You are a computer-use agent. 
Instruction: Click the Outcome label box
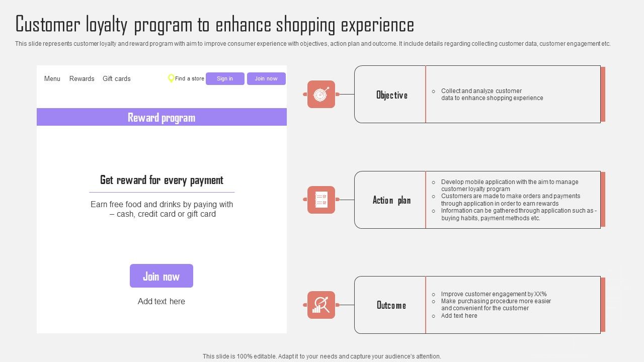391,305
